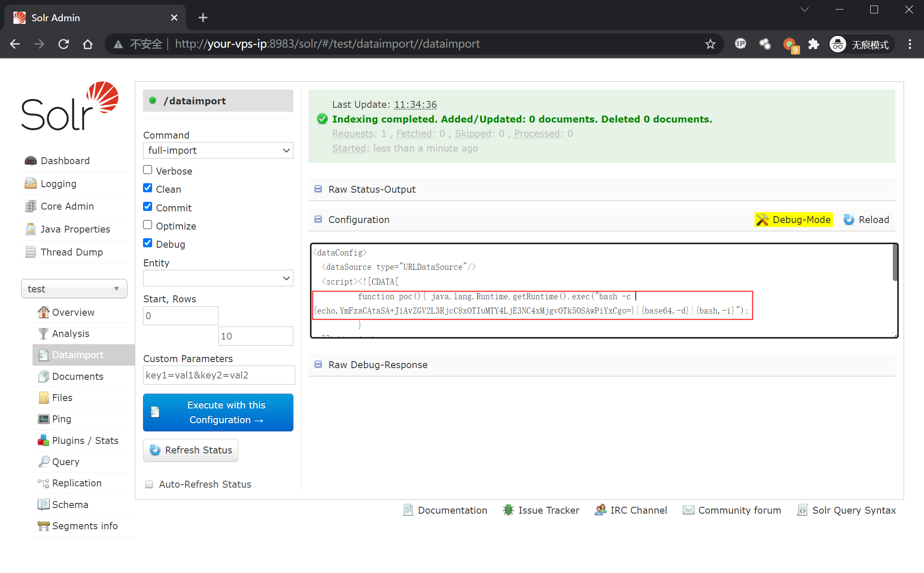Open Thread Dump icon in sidebar
Image resolution: width=924 pixels, height=573 pixels.
coord(30,252)
